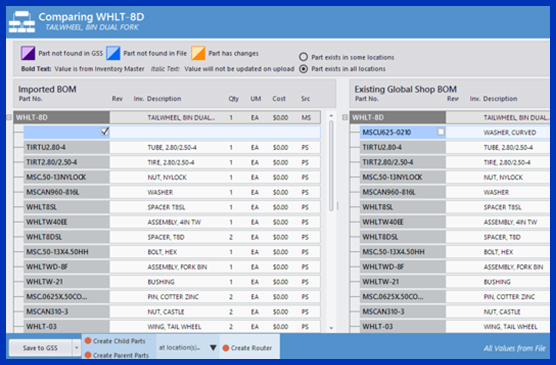
Task: Open the at location(s) dropdown
Action: [x=188, y=348]
